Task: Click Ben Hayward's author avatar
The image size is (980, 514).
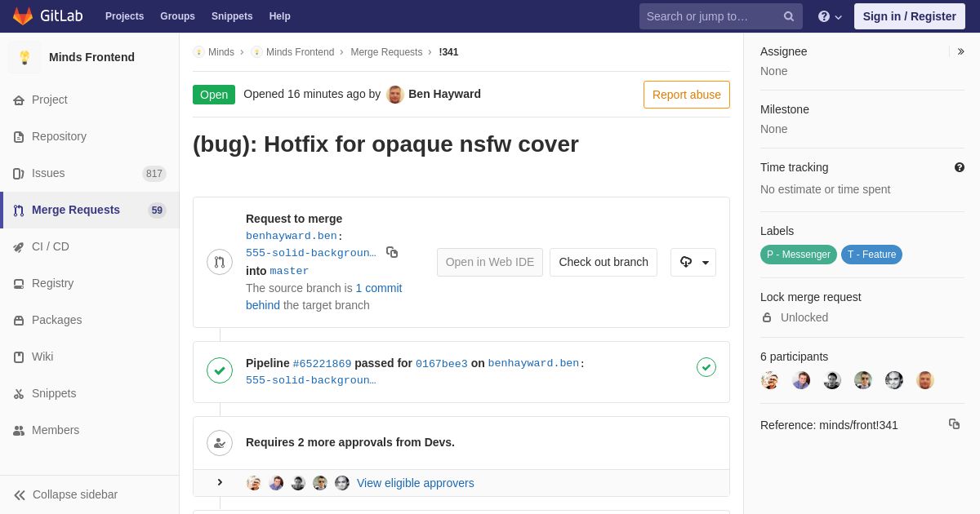Action: click(395, 94)
